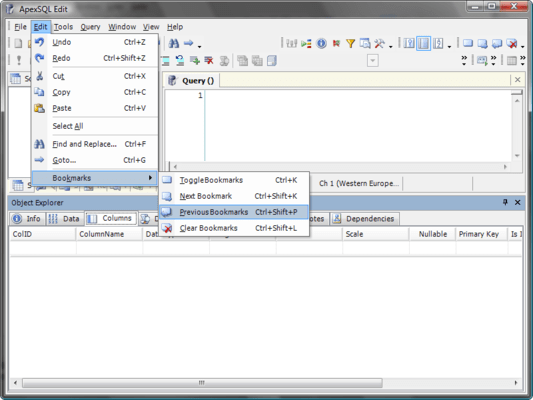This screenshot has width=533, height=400.
Task: Close the Object Explorer panel
Action: click(x=517, y=202)
